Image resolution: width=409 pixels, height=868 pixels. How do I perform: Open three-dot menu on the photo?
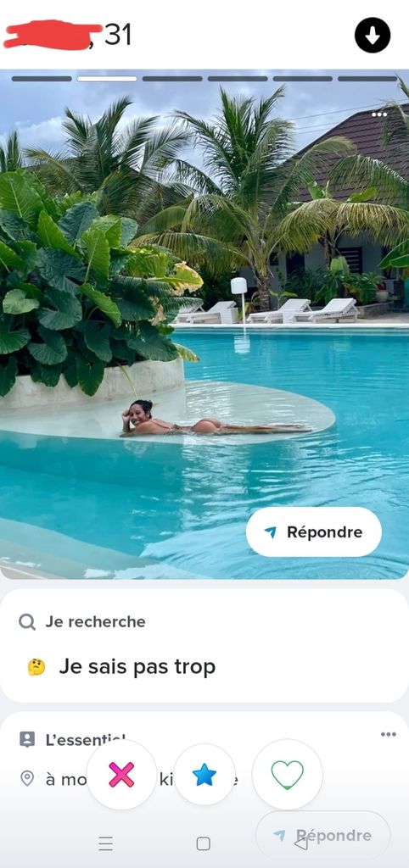coord(379,114)
